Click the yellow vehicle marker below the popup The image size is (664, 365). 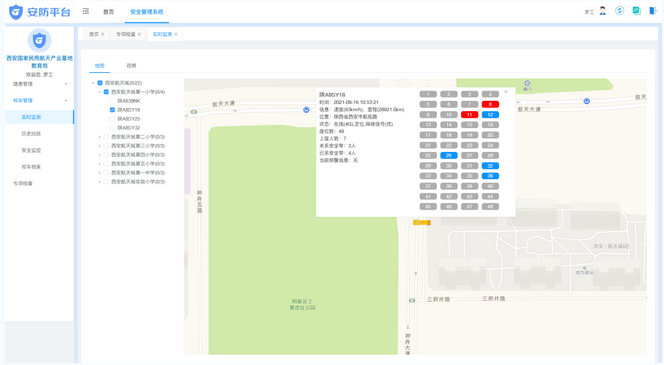click(422, 222)
